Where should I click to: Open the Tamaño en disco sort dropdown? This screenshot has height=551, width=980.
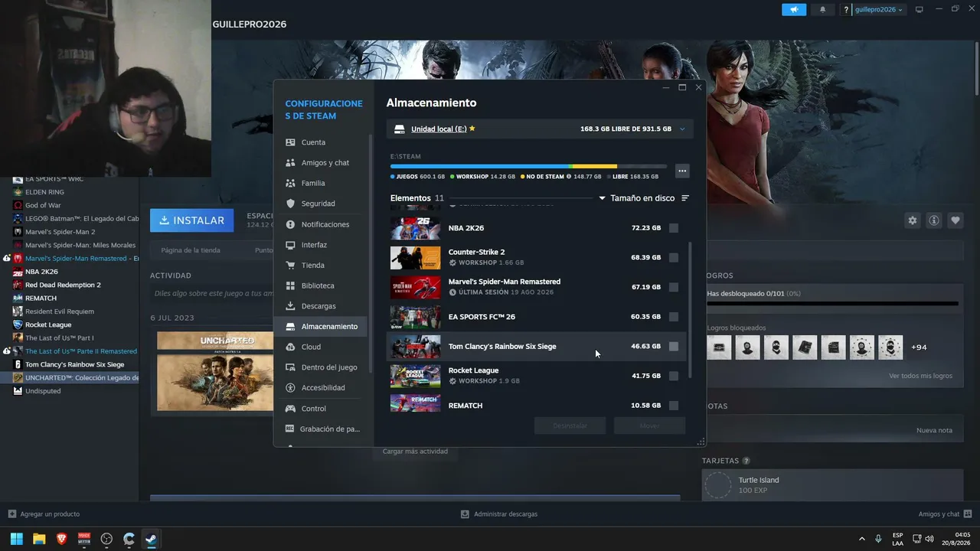tap(636, 198)
